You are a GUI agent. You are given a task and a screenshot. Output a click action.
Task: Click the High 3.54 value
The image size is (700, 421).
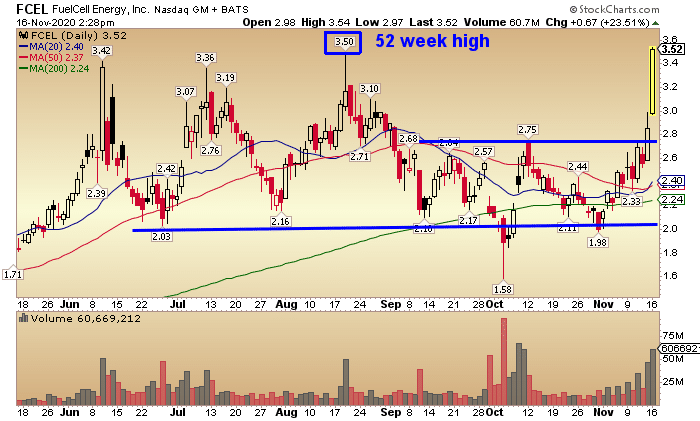pos(325,22)
